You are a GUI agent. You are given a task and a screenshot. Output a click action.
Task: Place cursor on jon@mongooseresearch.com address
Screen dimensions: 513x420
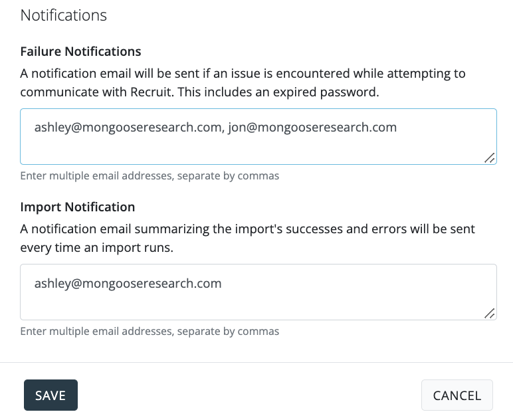pyautogui.click(x=312, y=127)
